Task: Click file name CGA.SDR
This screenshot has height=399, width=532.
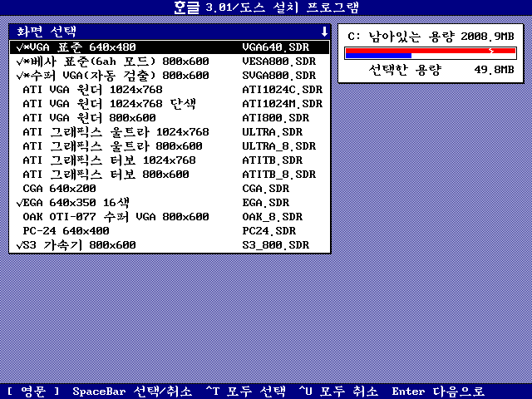Action: [266, 189]
